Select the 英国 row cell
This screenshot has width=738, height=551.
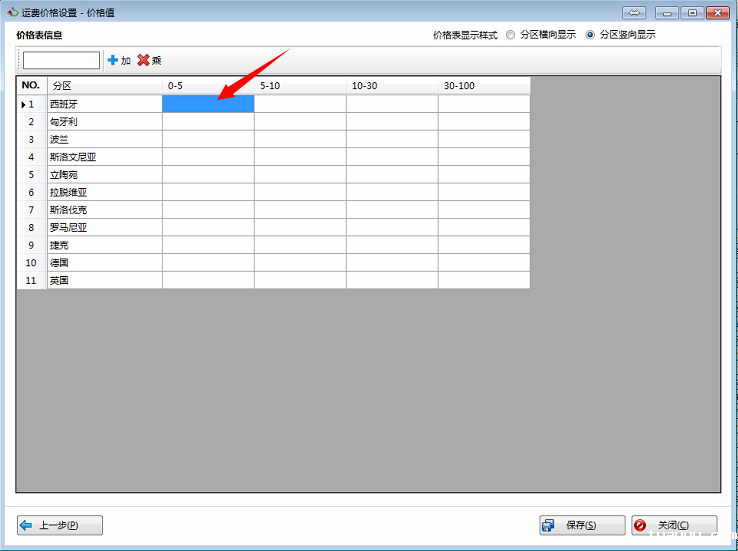point(104,280)
